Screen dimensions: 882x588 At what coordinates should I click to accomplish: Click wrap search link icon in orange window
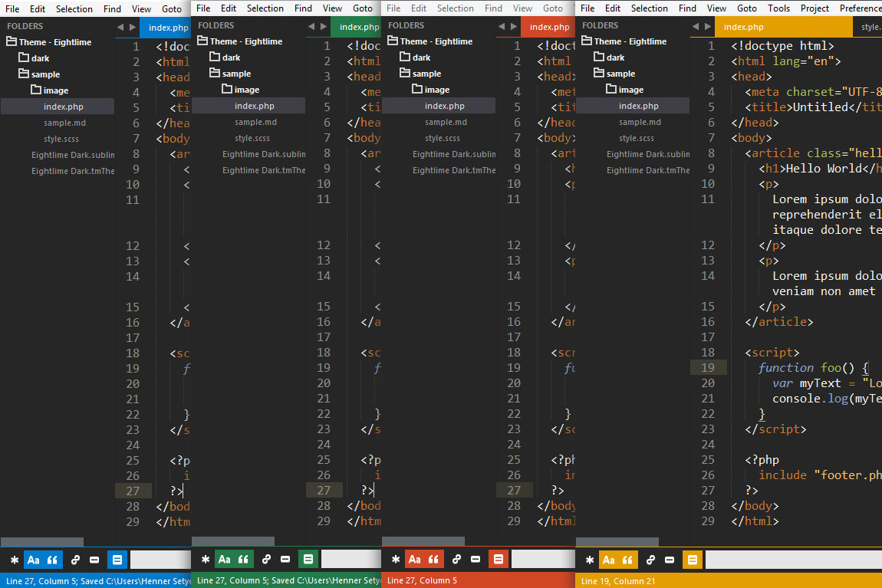click(x=650, y=560)
